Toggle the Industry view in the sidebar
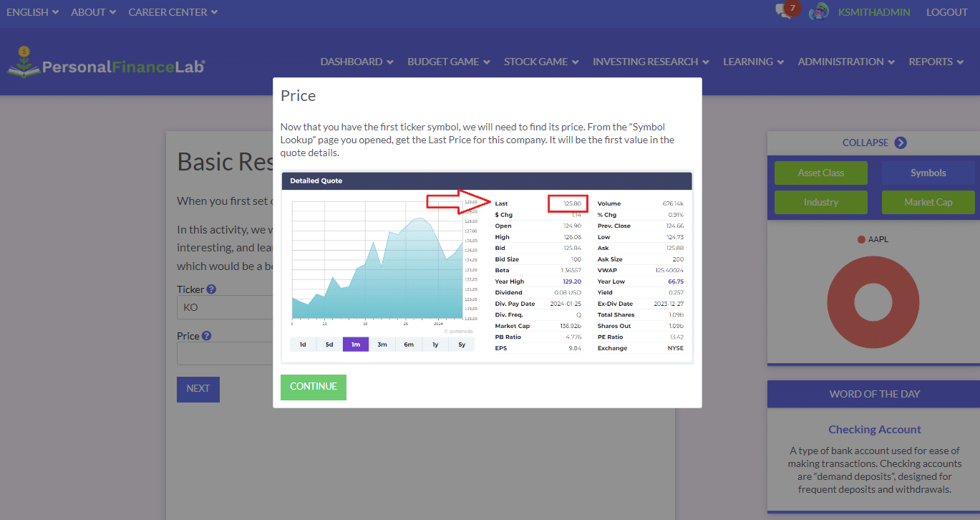The height and width of the screenshot is (520, 980). point(820,202)
